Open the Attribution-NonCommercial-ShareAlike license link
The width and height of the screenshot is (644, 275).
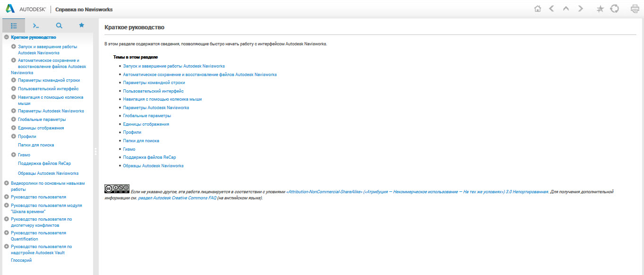pos(418,192)
